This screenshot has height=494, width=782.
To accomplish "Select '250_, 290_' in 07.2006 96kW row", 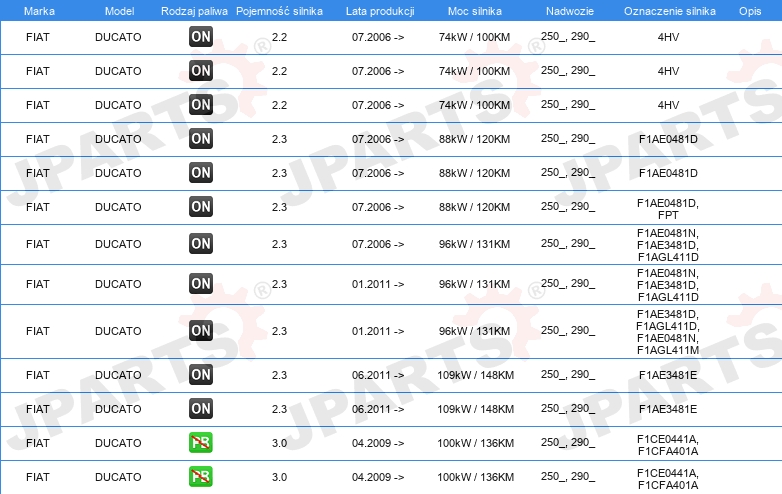I will point(568,243).
